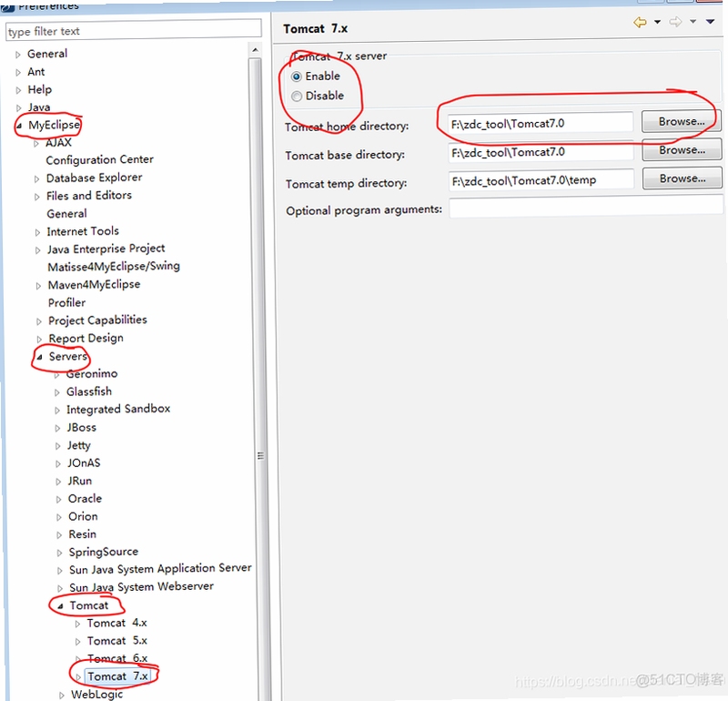Expand the JBoss server node
The image size is (728, 701).
click(x=57, y=428)
